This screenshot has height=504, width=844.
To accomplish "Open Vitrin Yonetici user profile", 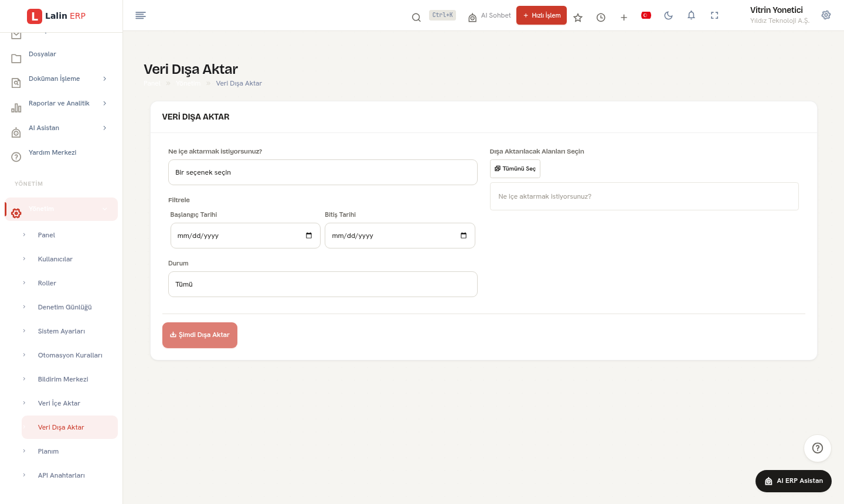I will (780, 15).
